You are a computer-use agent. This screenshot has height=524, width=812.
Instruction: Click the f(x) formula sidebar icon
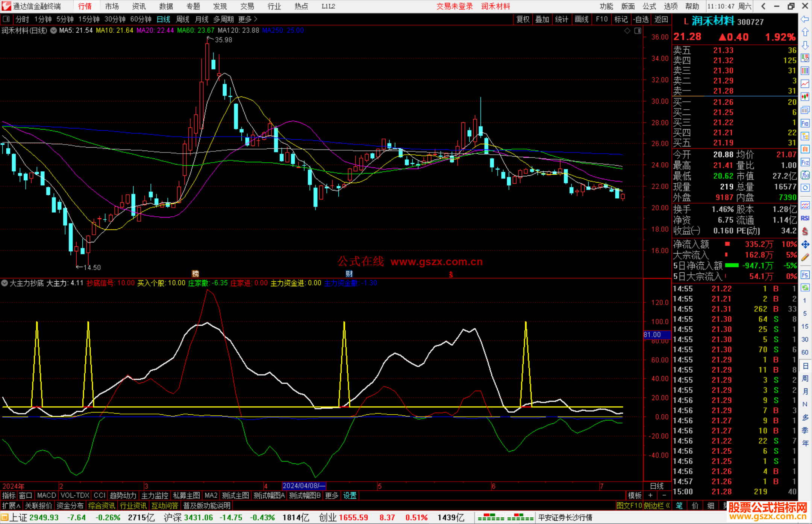805,175
